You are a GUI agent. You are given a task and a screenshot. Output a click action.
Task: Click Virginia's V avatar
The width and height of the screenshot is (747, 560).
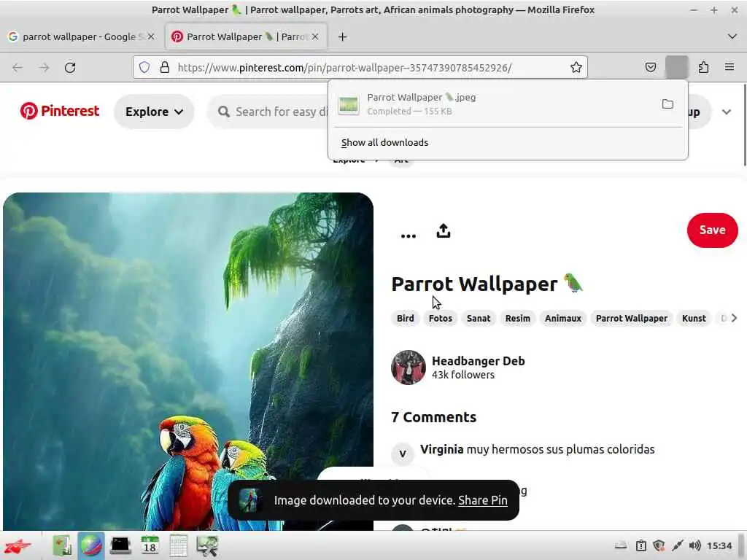pyautogui.click(x=403, y=454)
